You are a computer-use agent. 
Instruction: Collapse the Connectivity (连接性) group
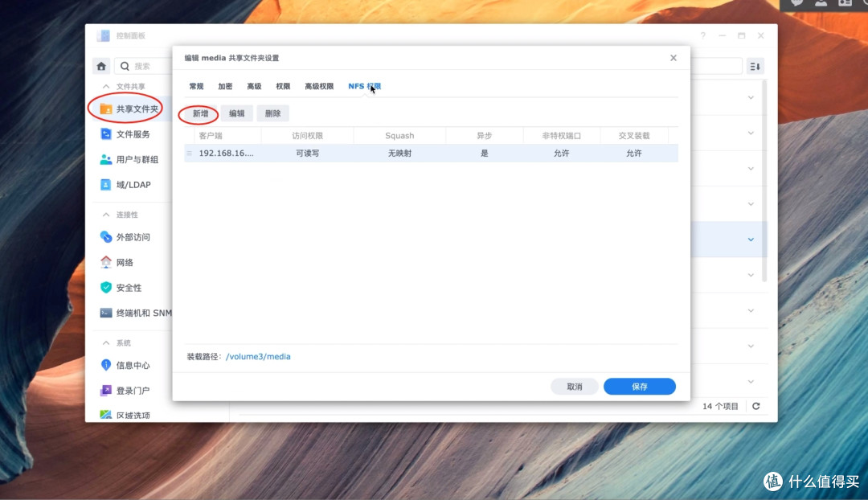pyautogui.click(x=106, y=215)
